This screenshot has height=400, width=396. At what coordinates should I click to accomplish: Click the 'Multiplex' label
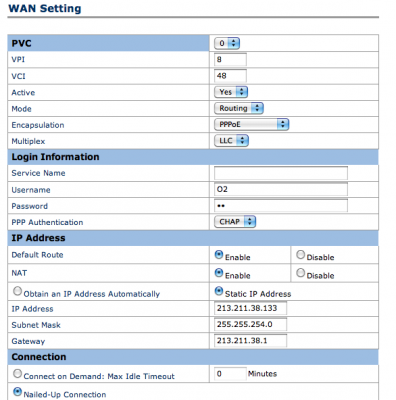pyautogui.click(x=28, y=141)
